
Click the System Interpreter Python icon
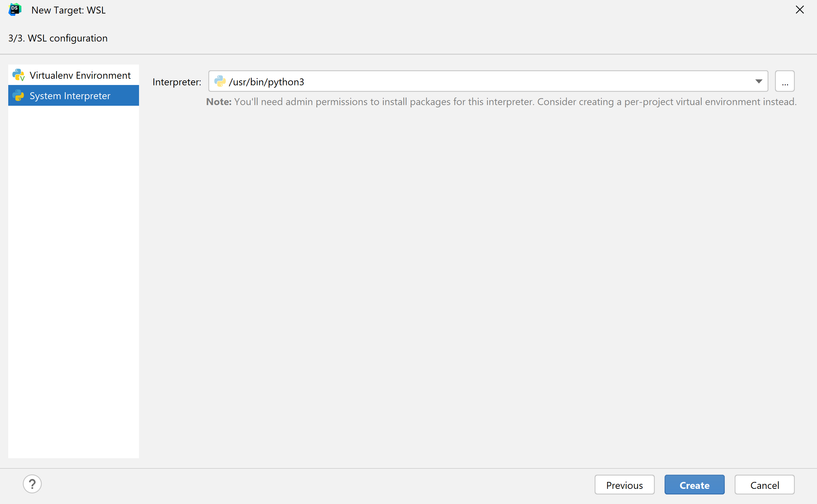[18, 96]
